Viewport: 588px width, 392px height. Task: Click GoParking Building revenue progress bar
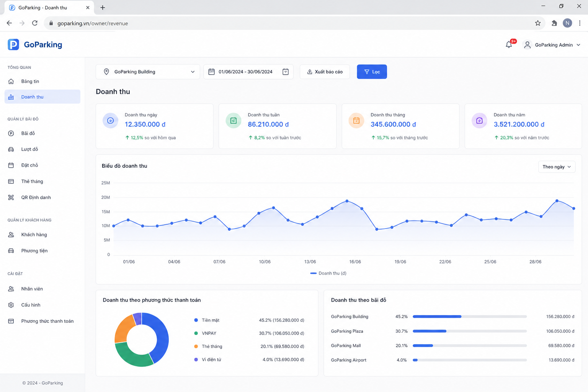470,317
